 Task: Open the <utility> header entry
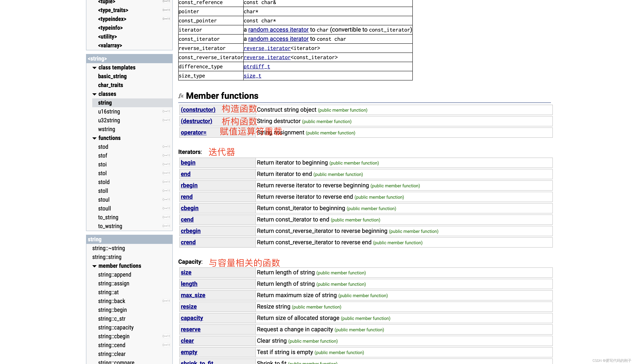coord(108,37)
